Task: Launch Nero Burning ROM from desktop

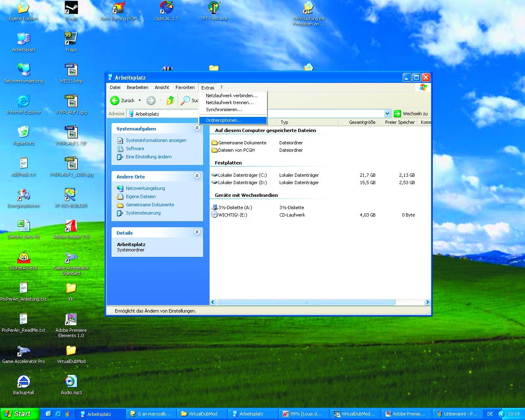Action: (119, 11)
